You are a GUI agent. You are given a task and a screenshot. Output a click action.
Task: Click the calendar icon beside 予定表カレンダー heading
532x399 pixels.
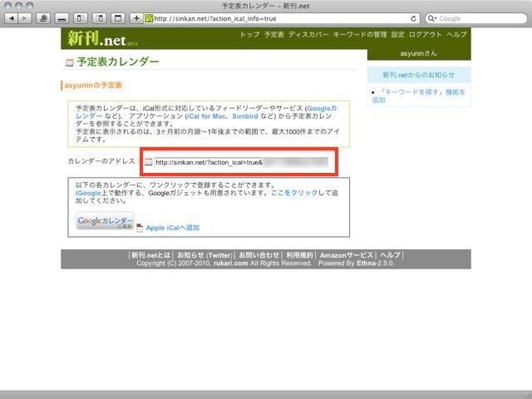pyautogui.click(x=69, y=62)
